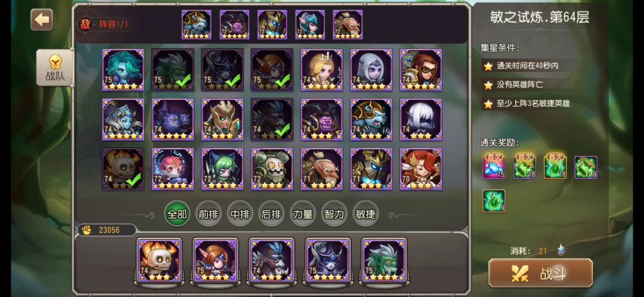Open the 战队 team tab

[55, 68]
